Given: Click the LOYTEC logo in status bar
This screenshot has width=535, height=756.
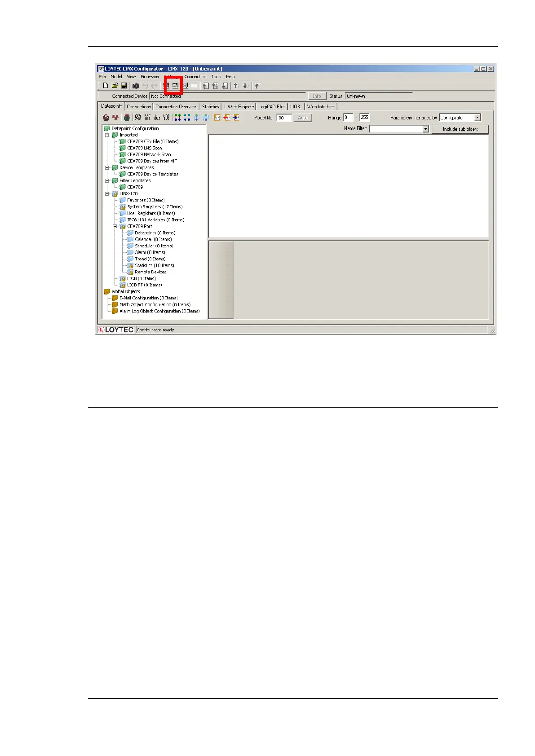Looking at the screenshot, I should pyautogui.click(x=116, y=330).
